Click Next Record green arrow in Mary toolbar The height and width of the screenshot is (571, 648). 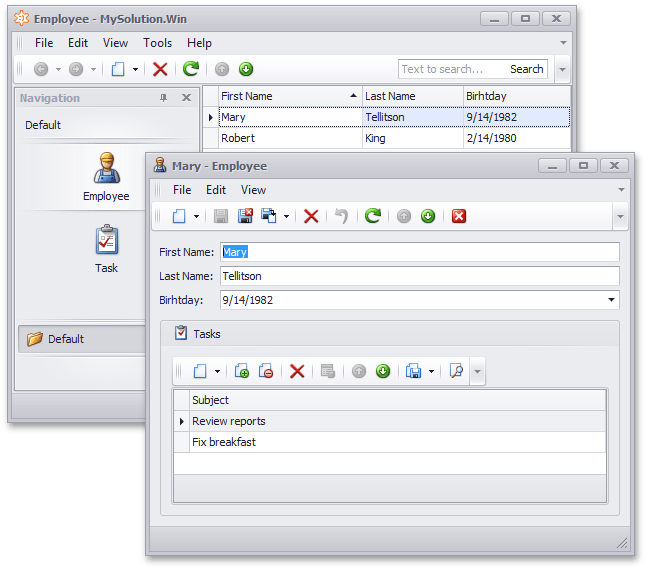428,216
